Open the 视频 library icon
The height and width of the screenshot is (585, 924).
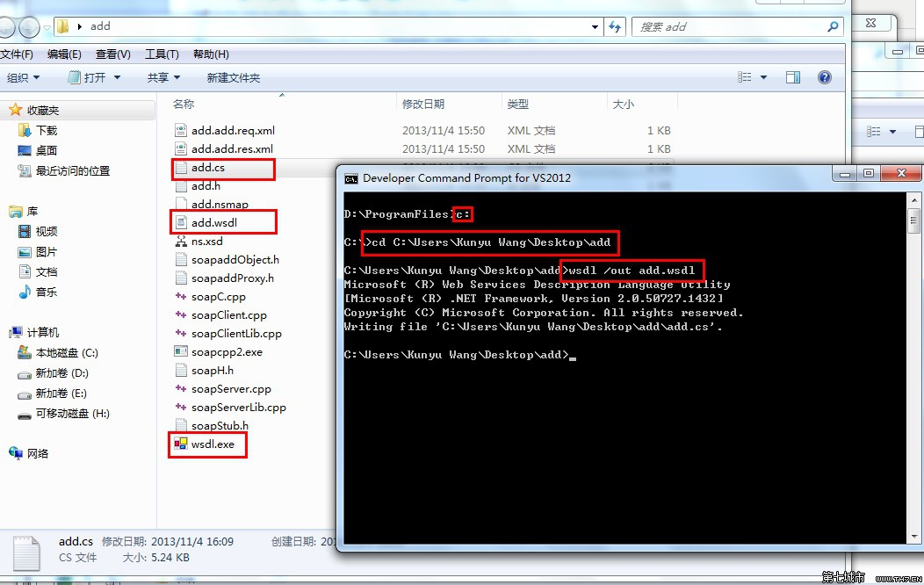point(25,232)
